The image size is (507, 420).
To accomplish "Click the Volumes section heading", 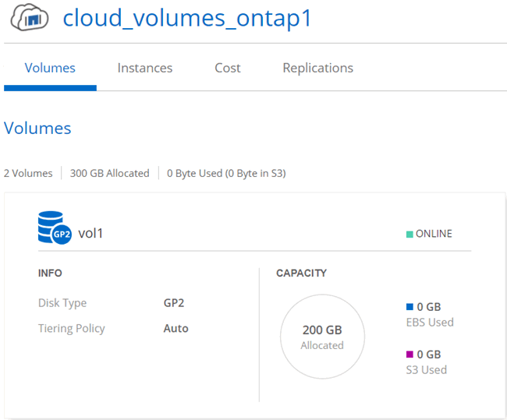I will pos(37,129).
